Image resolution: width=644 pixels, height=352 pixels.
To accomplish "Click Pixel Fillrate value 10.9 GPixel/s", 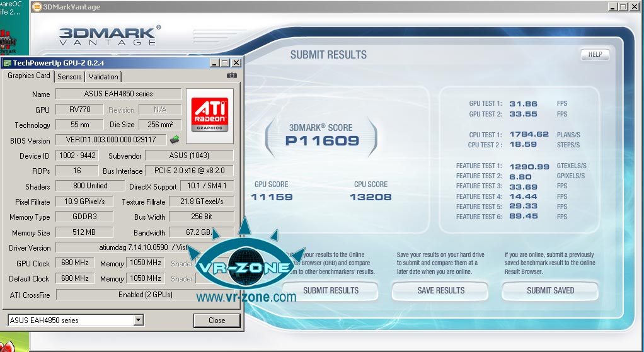I will click(x=84, y=202).
